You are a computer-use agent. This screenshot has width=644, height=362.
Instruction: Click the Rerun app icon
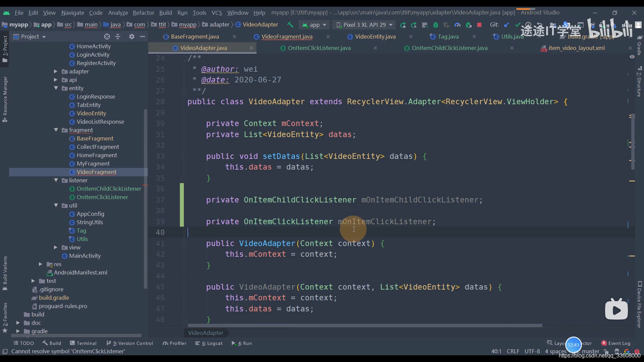pyautogui.click(x=403, y=25)
